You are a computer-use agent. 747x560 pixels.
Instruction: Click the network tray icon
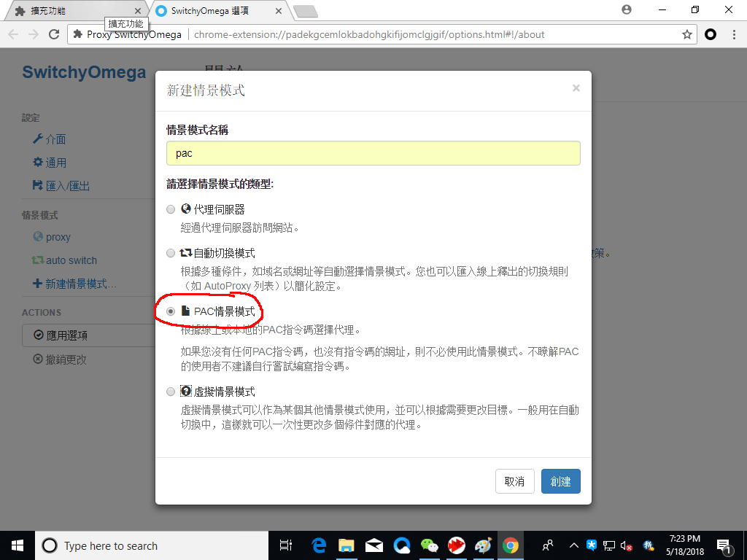609,545
